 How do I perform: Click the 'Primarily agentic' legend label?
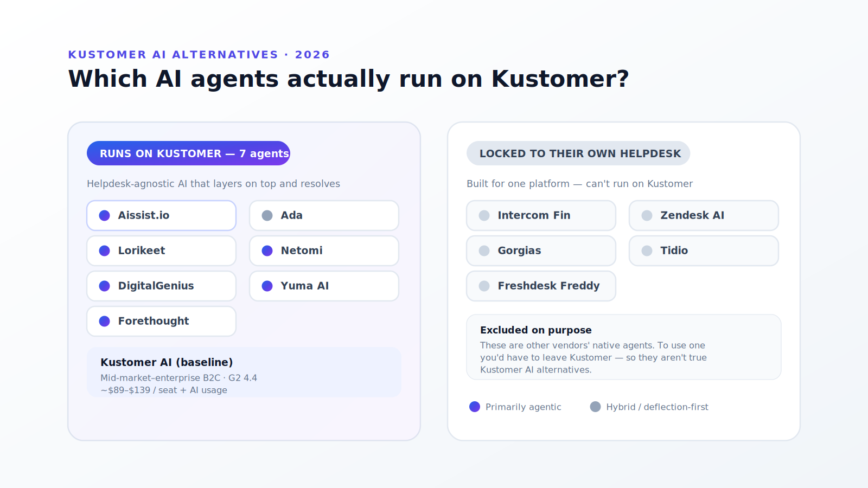[524, 407]
